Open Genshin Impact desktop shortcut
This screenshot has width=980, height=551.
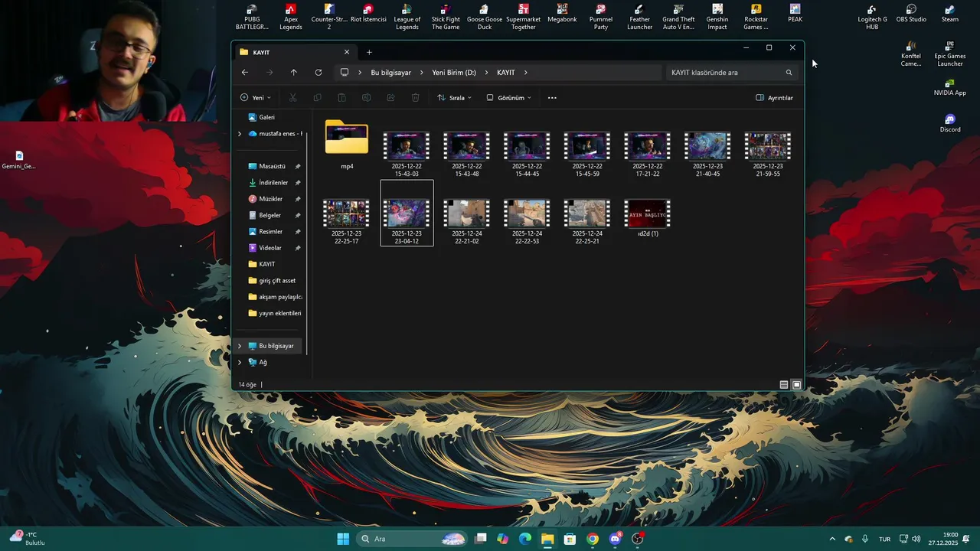pos(717,16)
